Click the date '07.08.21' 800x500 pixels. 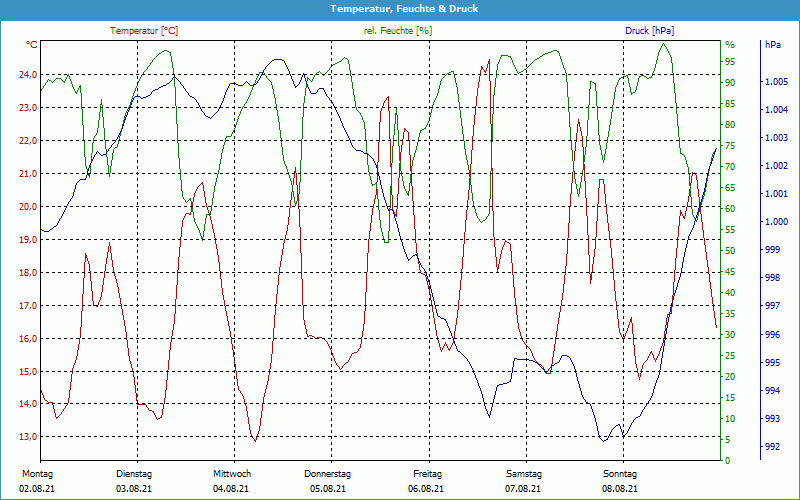[523, 489]
